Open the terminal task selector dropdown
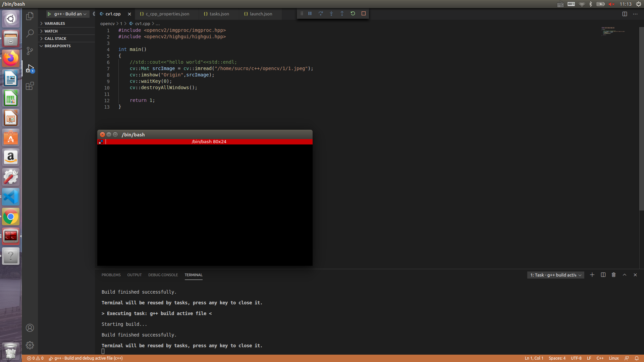Image resolution: width=644 pixels, height=362 pixels. coord(555,275)
